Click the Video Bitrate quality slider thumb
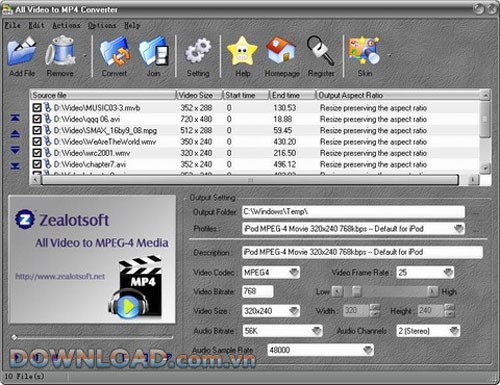Screen dimensions: 500x385 (x=356, y=292)
